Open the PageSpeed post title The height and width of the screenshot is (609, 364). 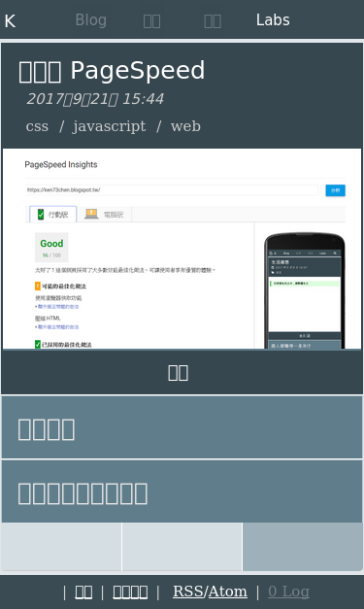(x=112, y=71)
